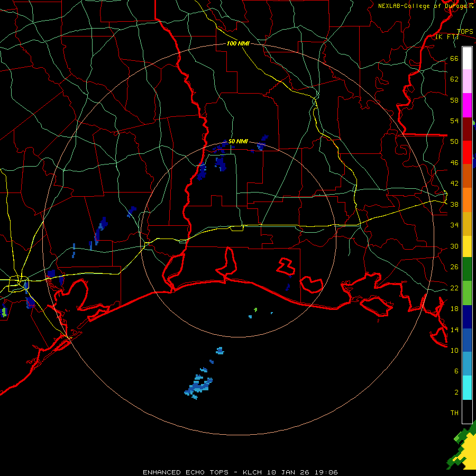Choose the light orange legend band

pos(467,200)
